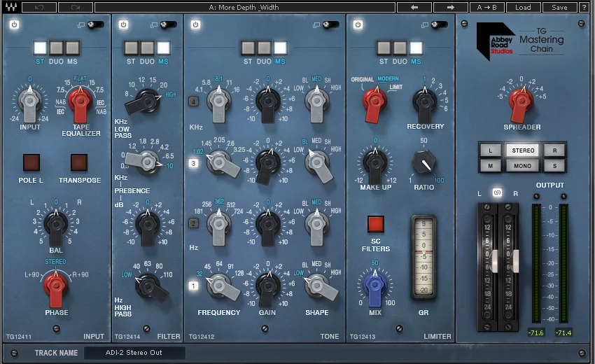The height and width of the screenshot is (364, 595).
Task: Select the STEREO monitor button
Action: [x=523, y=150]
